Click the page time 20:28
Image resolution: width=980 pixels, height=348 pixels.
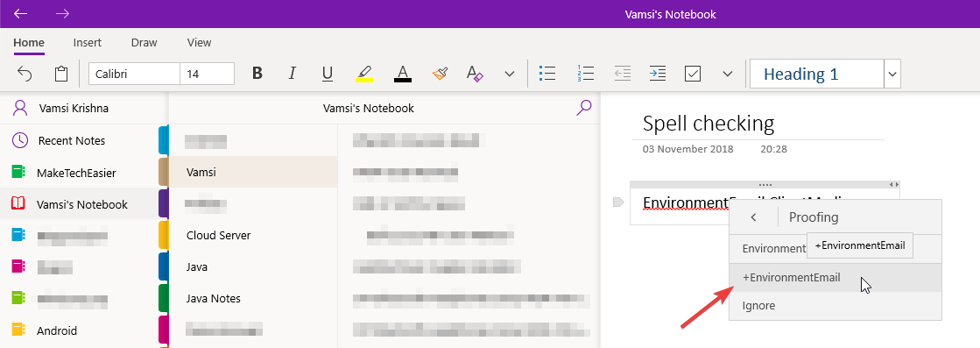point(773,150)
